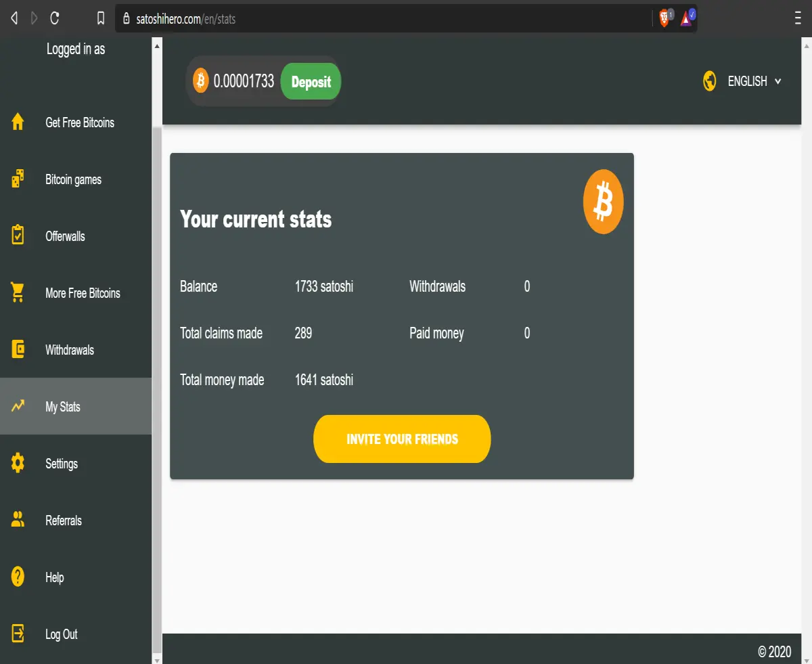Click the 0.00001733 balance in header
812x664 pixels.
click(244, 81)
